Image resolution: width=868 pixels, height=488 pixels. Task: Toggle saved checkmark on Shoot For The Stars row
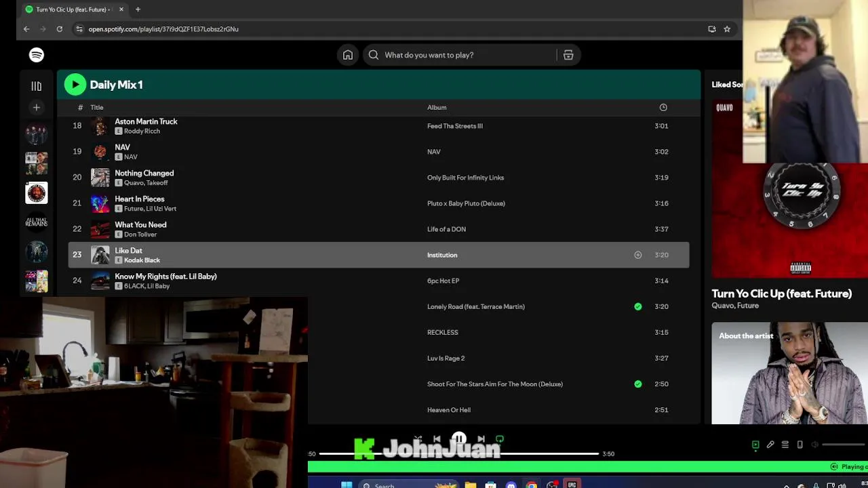click(x=637, y=384)
